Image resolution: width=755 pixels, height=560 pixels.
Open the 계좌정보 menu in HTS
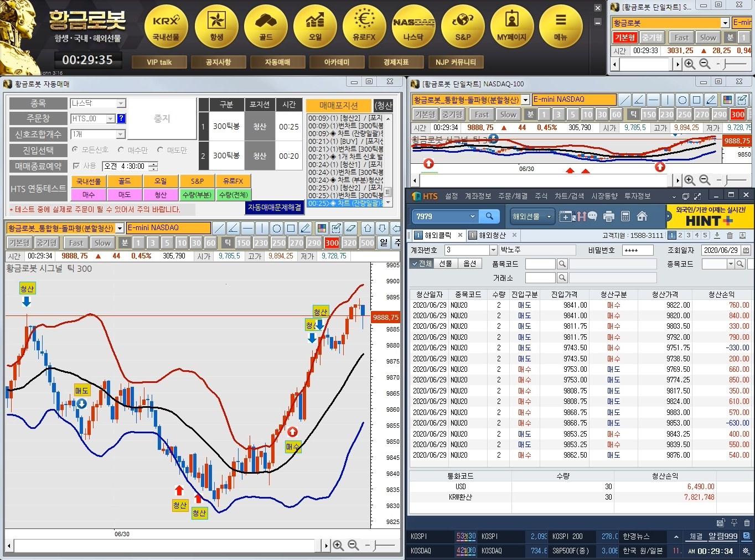click(478, 196)
